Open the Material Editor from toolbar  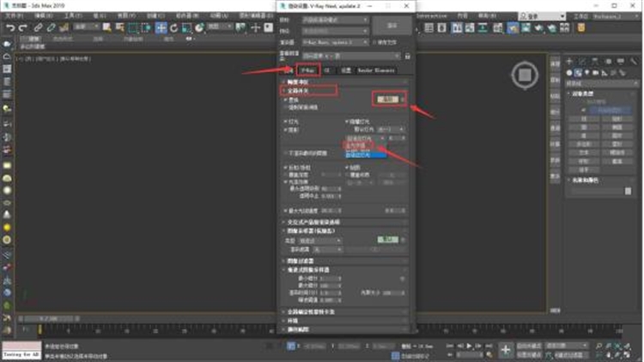tap(498, 28)
